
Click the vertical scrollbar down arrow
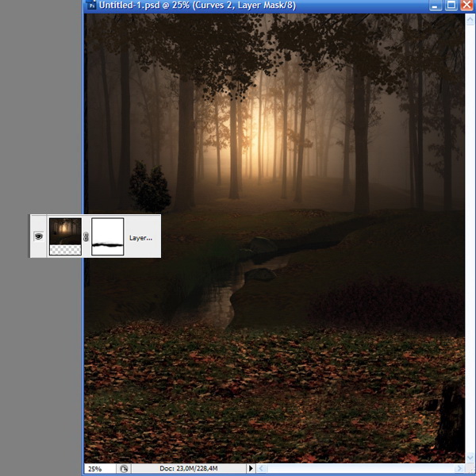[470, 457]
